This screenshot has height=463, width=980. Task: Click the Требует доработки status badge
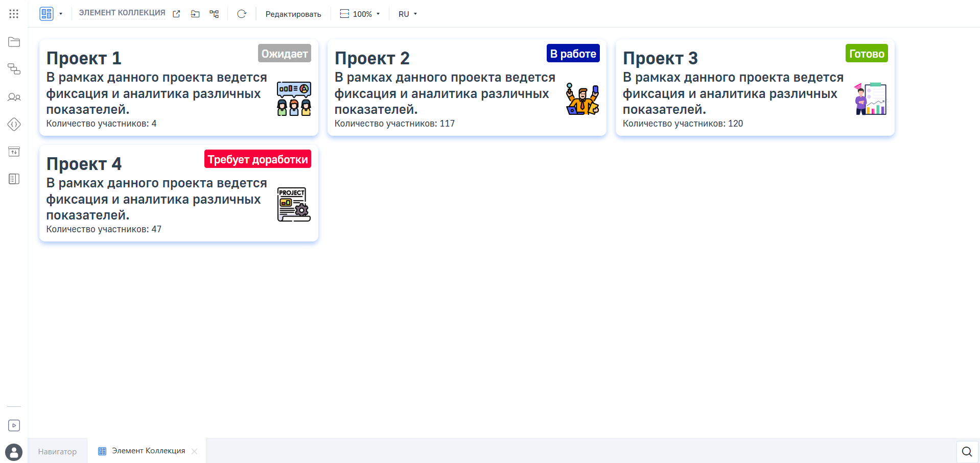pos(258,159)
